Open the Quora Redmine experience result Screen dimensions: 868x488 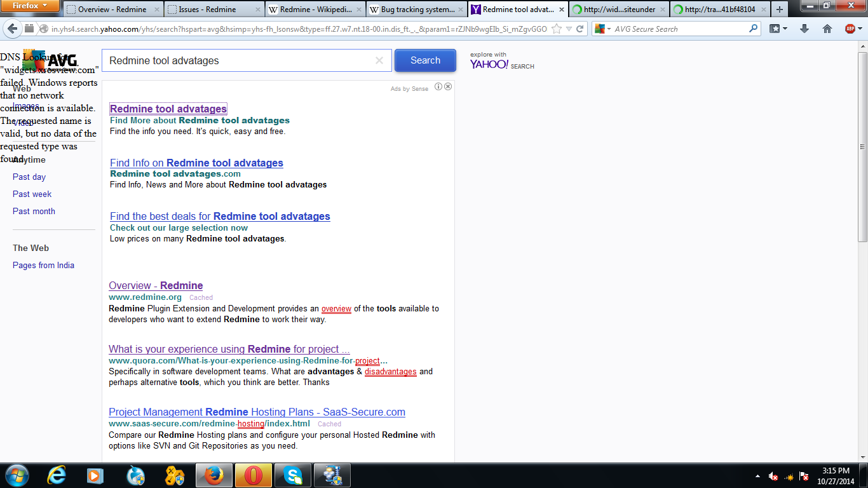click(x=229, y=349)
